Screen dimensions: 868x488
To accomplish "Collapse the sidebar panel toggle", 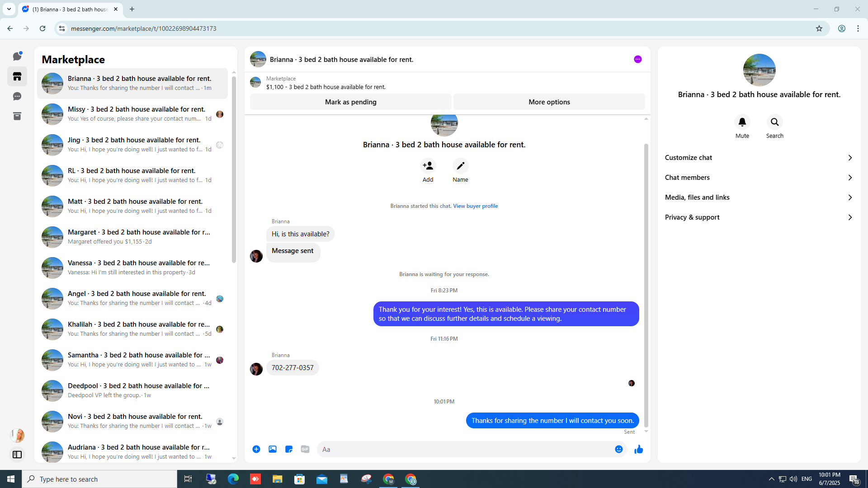I will 17,455.
